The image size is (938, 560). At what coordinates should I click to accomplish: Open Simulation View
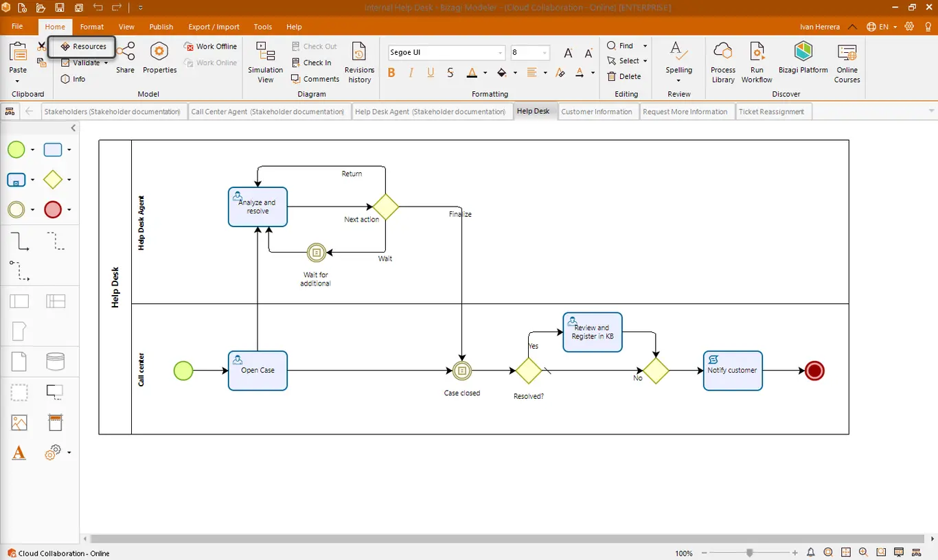click(x=265, y=62)
